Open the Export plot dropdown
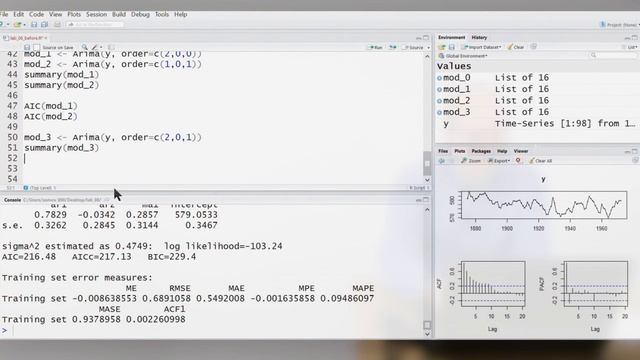The width and height of the screenshot is (640, 360). [x=499, y=161]
